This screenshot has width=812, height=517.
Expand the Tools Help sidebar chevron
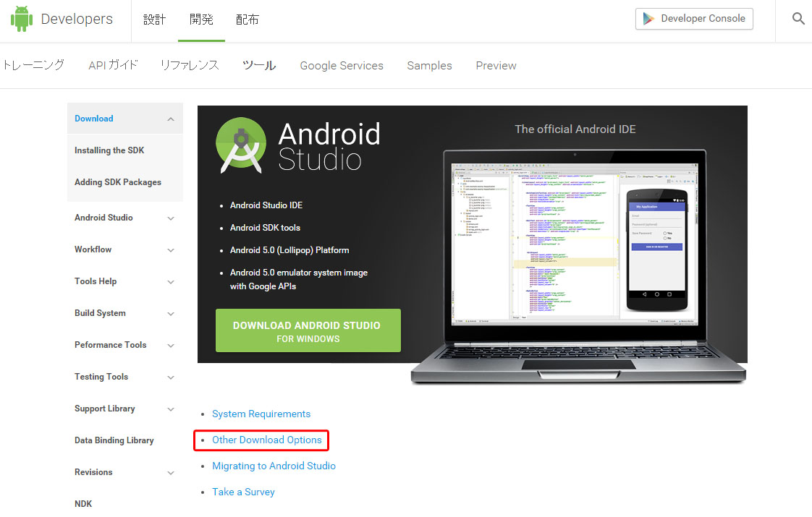[x=170, y=282]
